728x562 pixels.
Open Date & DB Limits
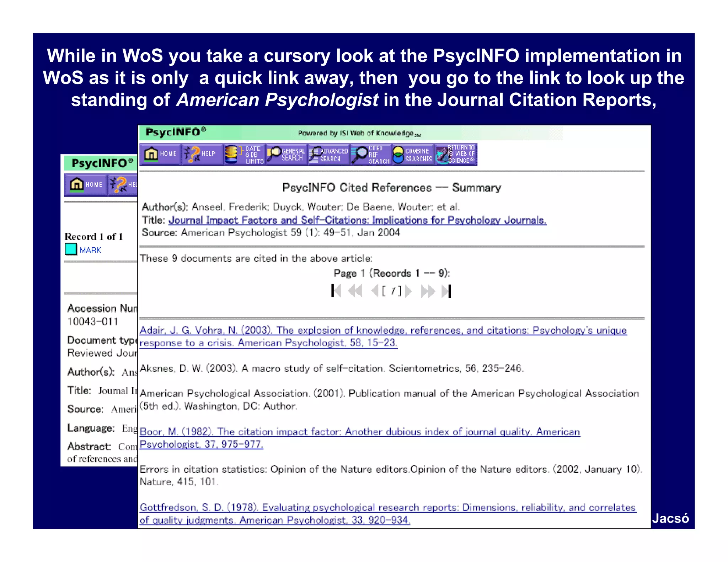point(245,155)
